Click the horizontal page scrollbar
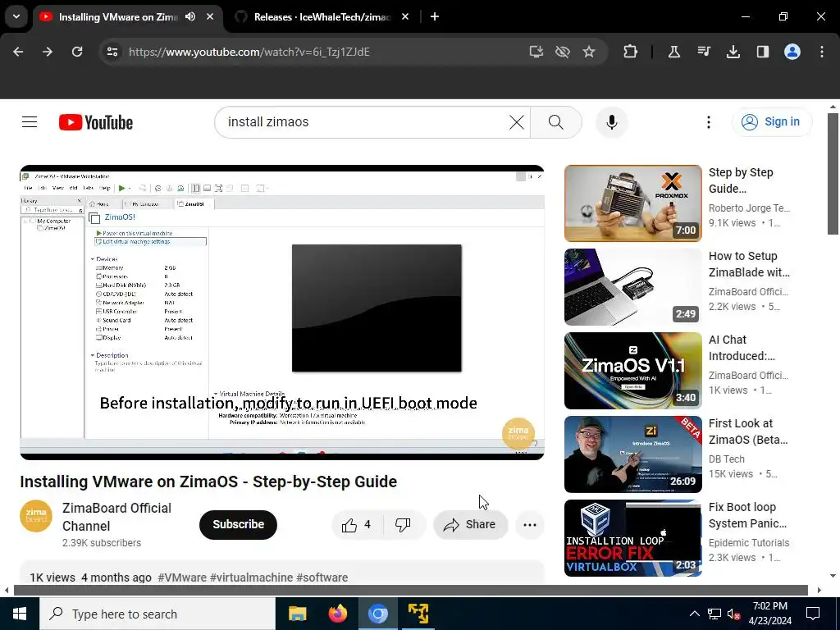This screenshot has height=630, width=840. click(410, 590)
